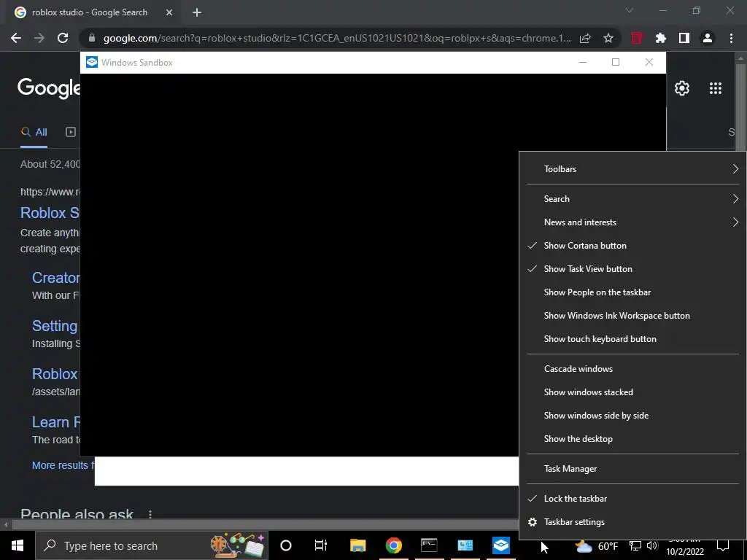Image resolution: width=747 pixels, height=560 pixels.
Task: Click More results link
Action: pyautogui.click(x=63, y=465)
